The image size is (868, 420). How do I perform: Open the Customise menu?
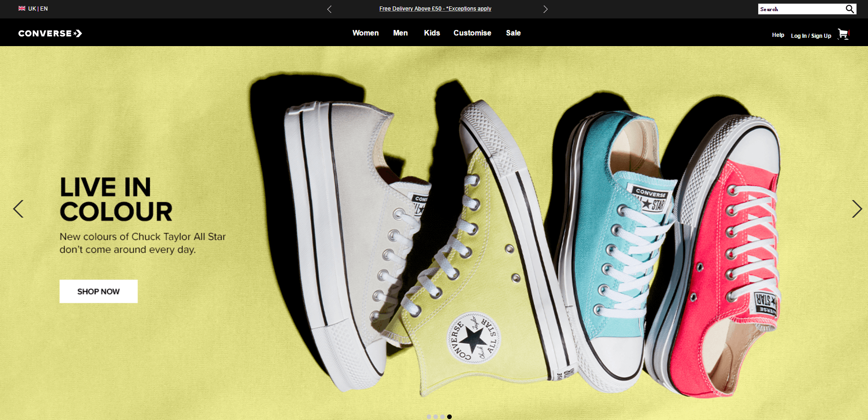pyautogui.click(x=472, y=33)
